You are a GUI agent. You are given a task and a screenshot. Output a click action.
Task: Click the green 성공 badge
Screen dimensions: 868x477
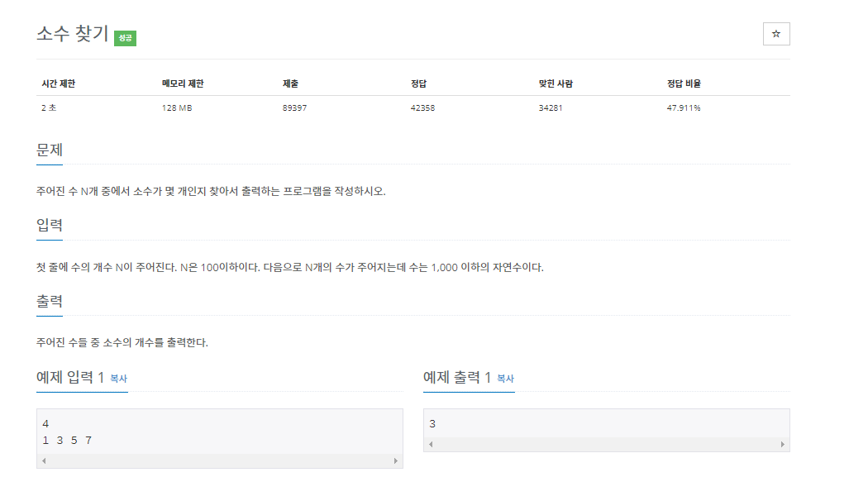(125, 38)
